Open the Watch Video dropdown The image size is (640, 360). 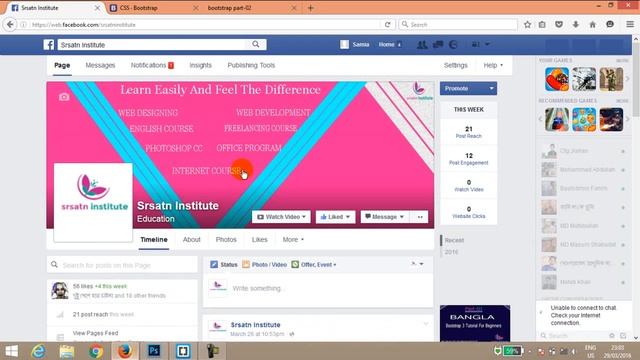[281, 217]
